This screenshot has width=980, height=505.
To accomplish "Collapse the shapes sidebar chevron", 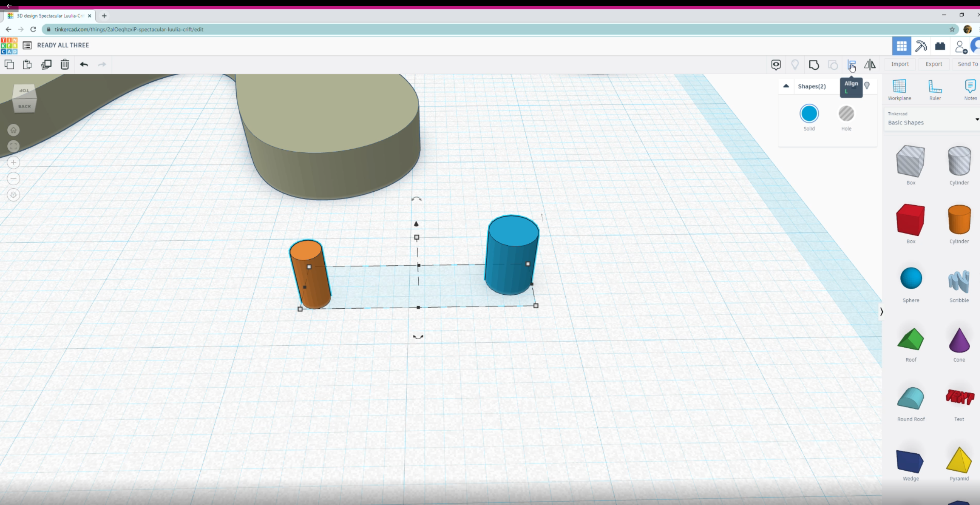I will [881, 312].
